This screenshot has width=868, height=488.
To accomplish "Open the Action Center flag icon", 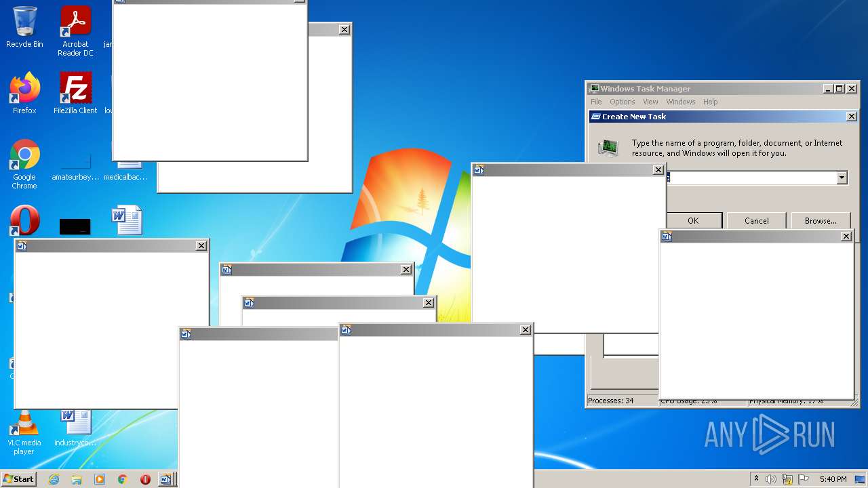I will 804,479.
